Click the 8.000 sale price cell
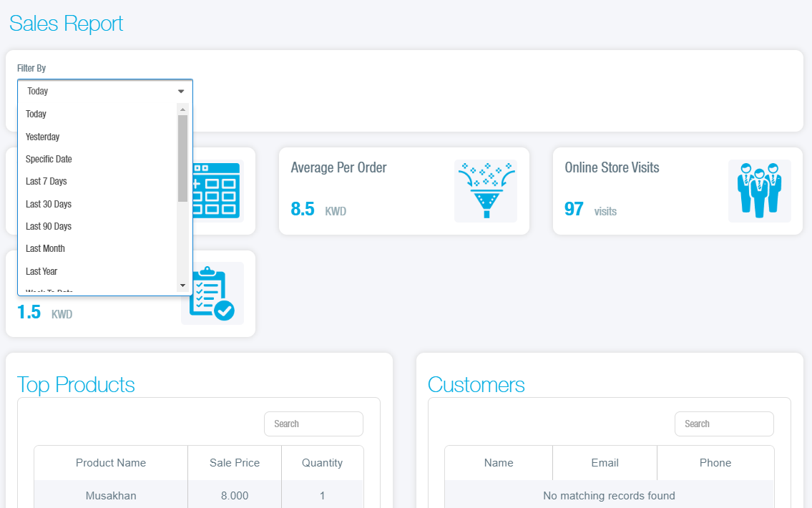Viewport: 812px width, 508px height. click(x=235, y=496)
